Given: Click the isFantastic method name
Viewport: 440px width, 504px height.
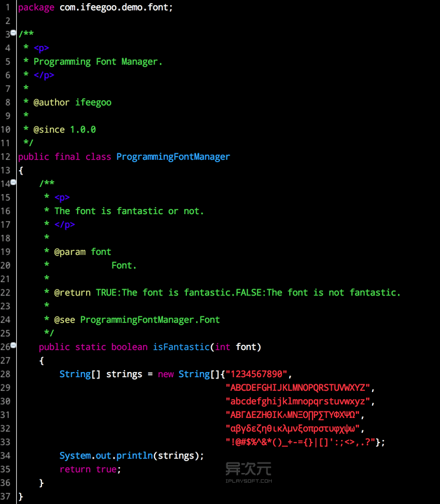Looking at the screenshot, I should pyautogui.click(x=181, y=347).
